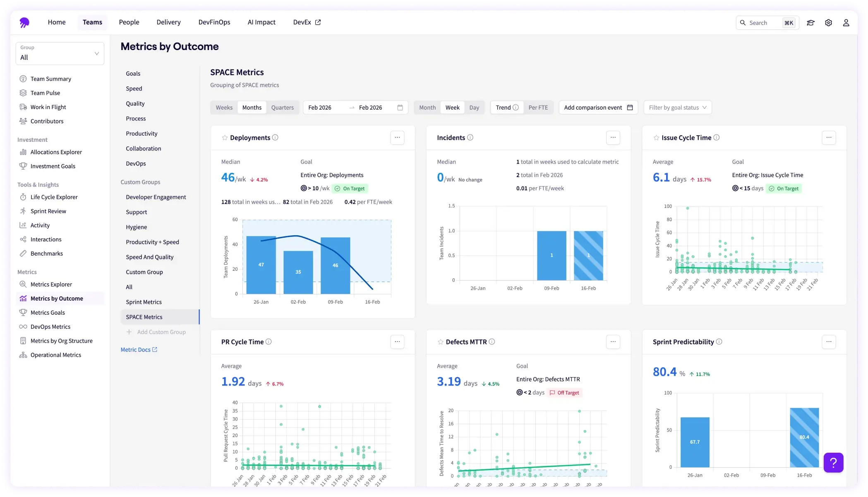This screenshot has height=497, width=868.
Task: Expand the Group All dropdown
Action: click(60, 54)
